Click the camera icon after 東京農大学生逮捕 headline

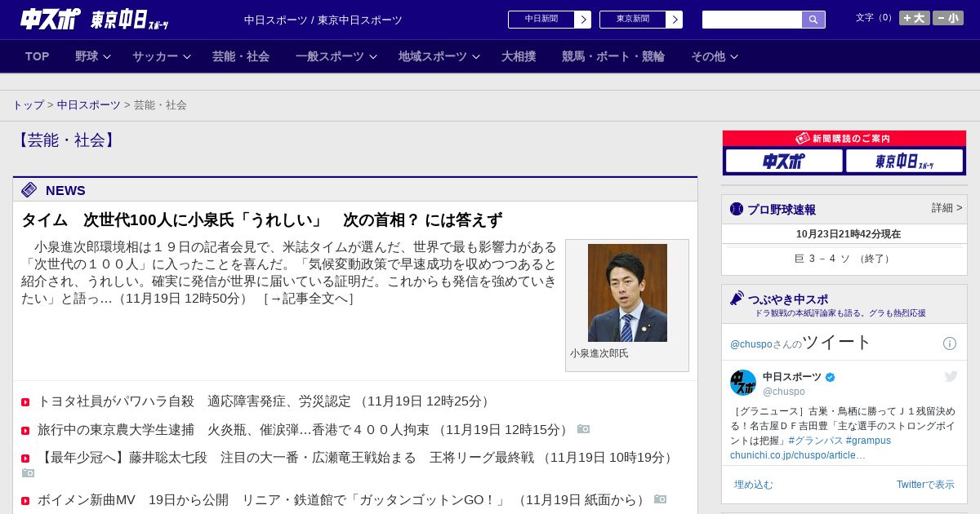coord(583,429)
